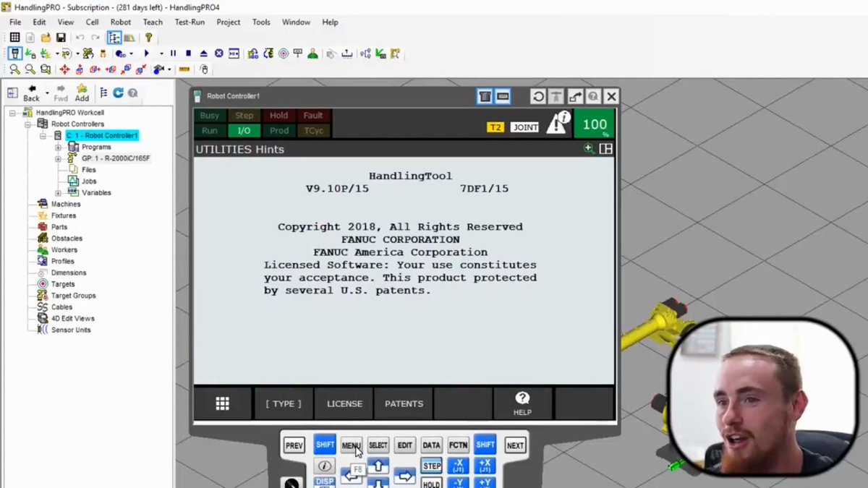This screenshot has height=488, width=868.
Task: Select Sensor Units in the workcell tree
Action: pyautogui.click(x=71, y=330)
